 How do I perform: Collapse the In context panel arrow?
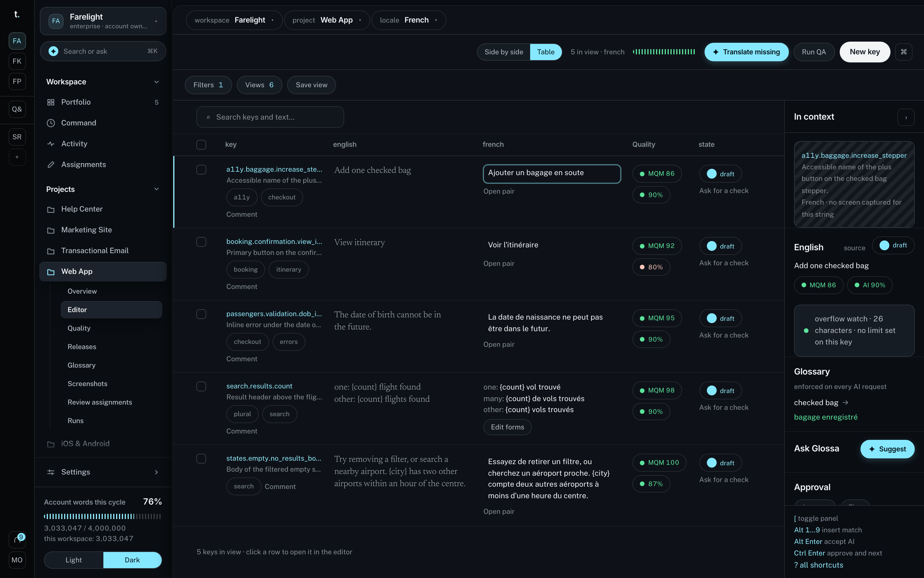pyautogui.click(x=906, y=117)
